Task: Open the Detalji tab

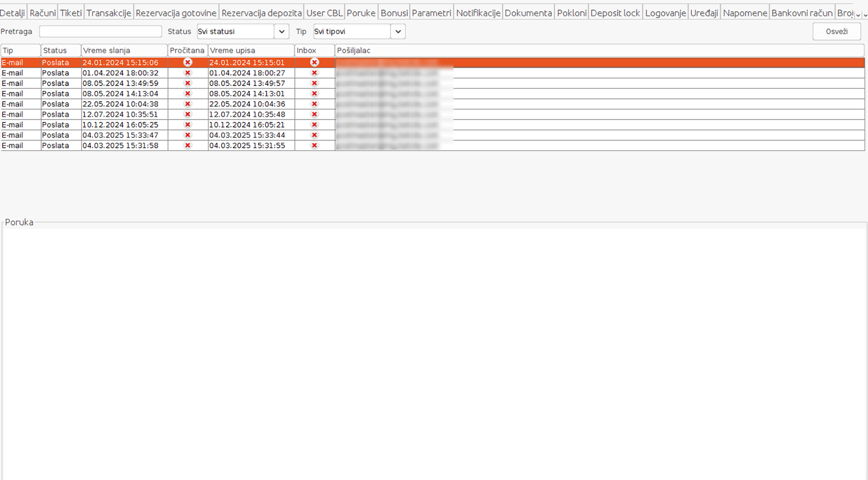Action: pos(12,13)
